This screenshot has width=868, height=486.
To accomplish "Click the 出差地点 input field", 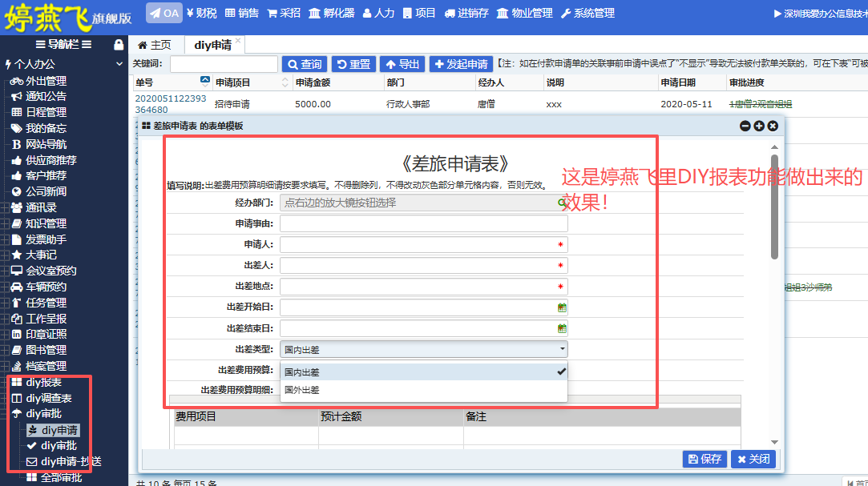I will 423,287.
